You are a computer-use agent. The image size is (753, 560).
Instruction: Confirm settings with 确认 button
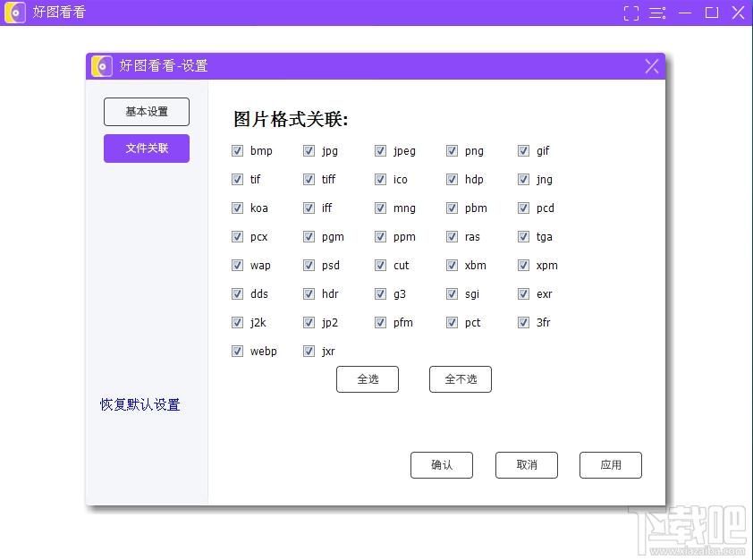[441, 465]
